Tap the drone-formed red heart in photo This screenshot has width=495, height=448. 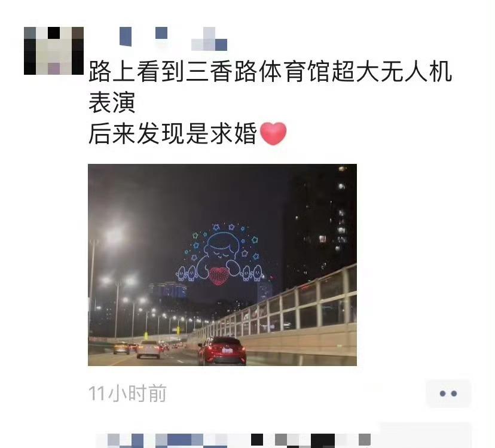[218, 276]
